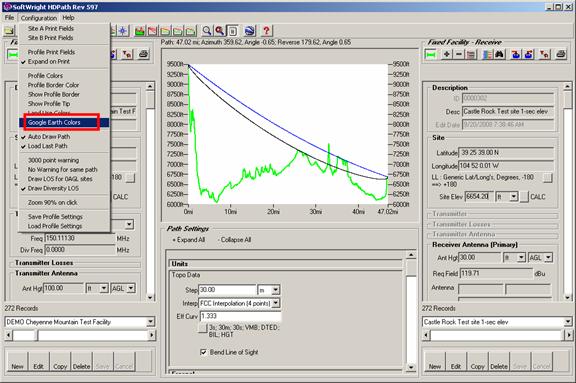Toggle No Warning for same path option

tap(64, 170)
